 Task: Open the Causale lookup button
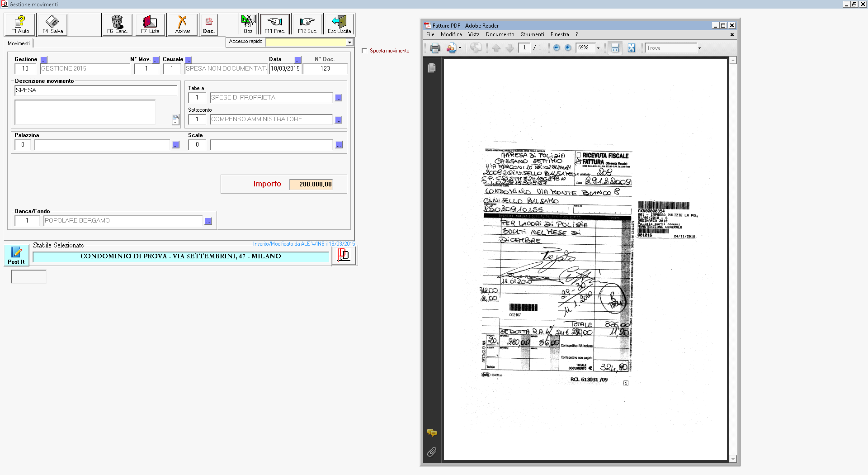[x=189, y=60]
